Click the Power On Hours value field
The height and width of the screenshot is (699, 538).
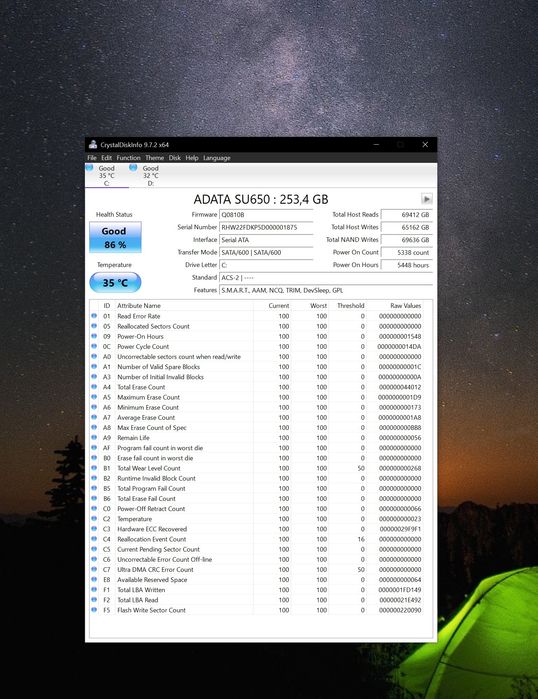coord(407,265)
